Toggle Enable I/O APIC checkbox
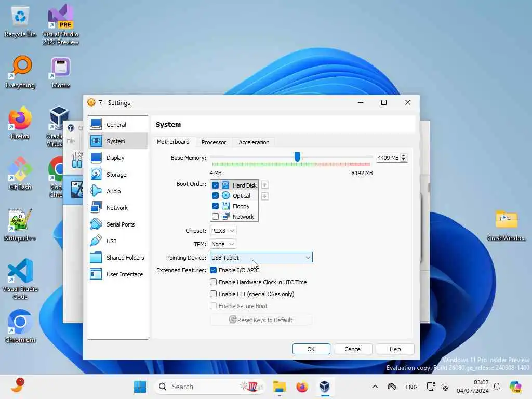The height and width of the screenshot is (399, 532). click(213, 270)
